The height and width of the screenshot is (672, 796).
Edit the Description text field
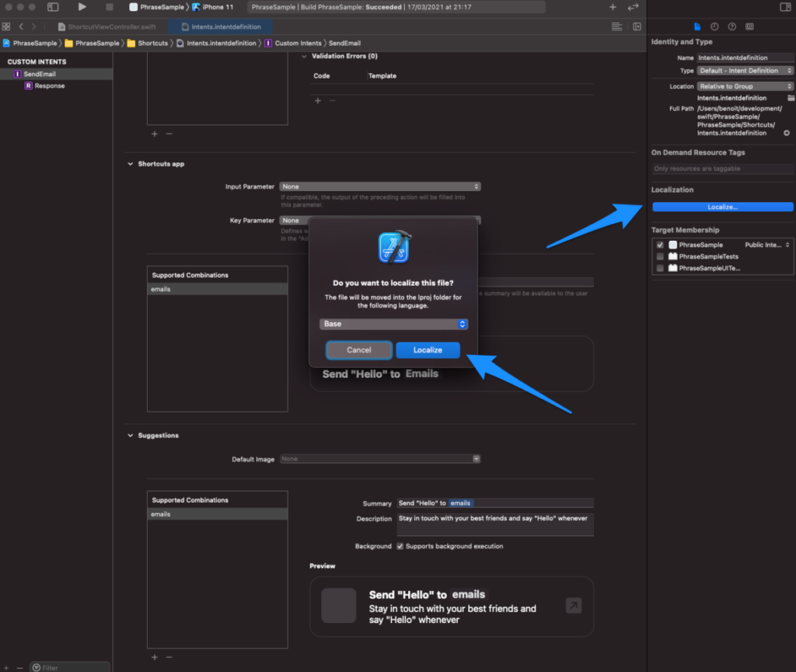coord(495,524)
